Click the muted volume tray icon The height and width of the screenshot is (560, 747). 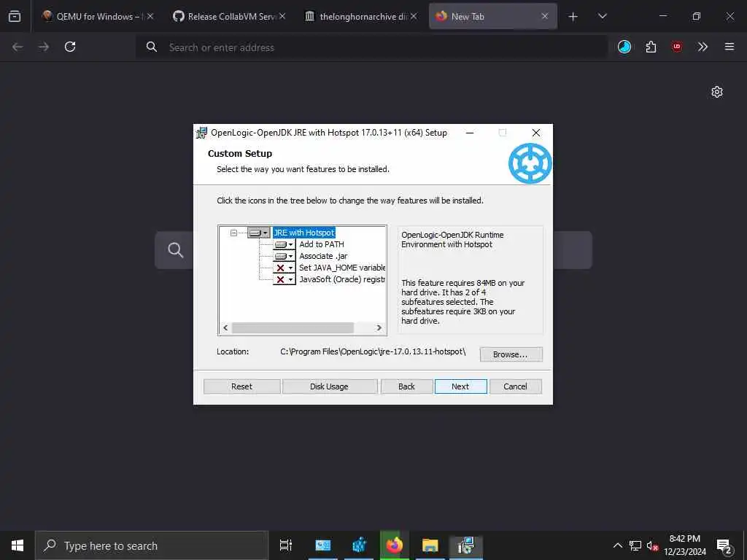click(653, 545)
